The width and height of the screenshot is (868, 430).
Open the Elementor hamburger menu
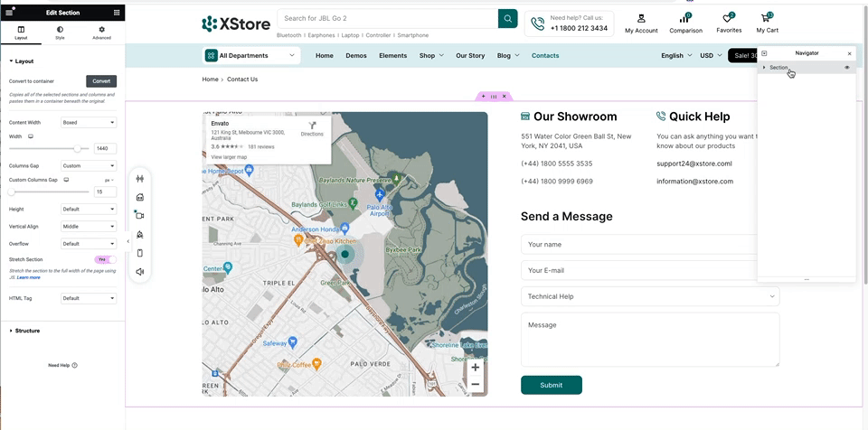pyautogui.click(x=9, y=12)
